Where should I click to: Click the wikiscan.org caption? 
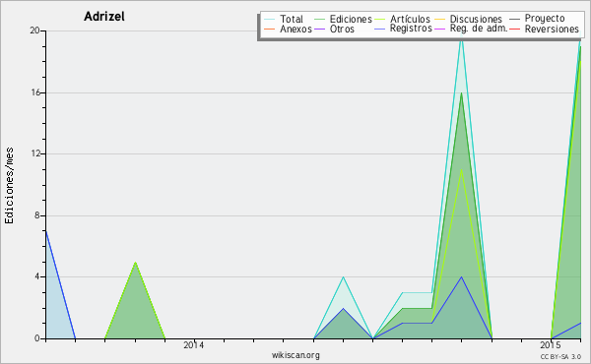tap(295, 355)
